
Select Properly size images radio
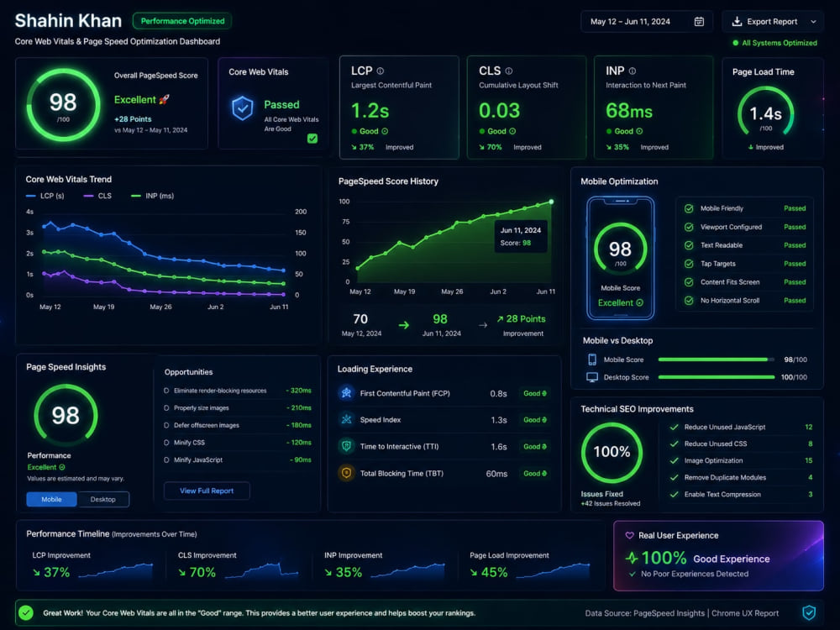point(166,408)
